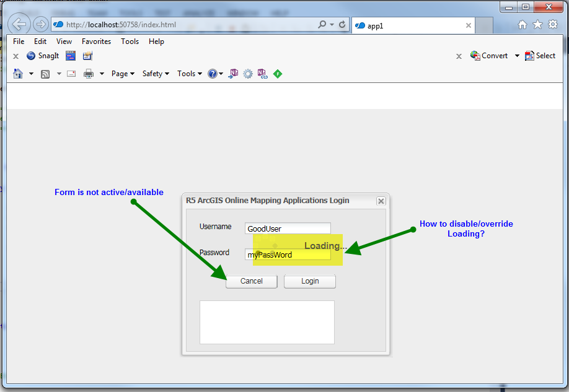The height and width of the screenshot is (392, 569).
Task: Expand the Home button dropdown arrow
Action: coord(31,74)
